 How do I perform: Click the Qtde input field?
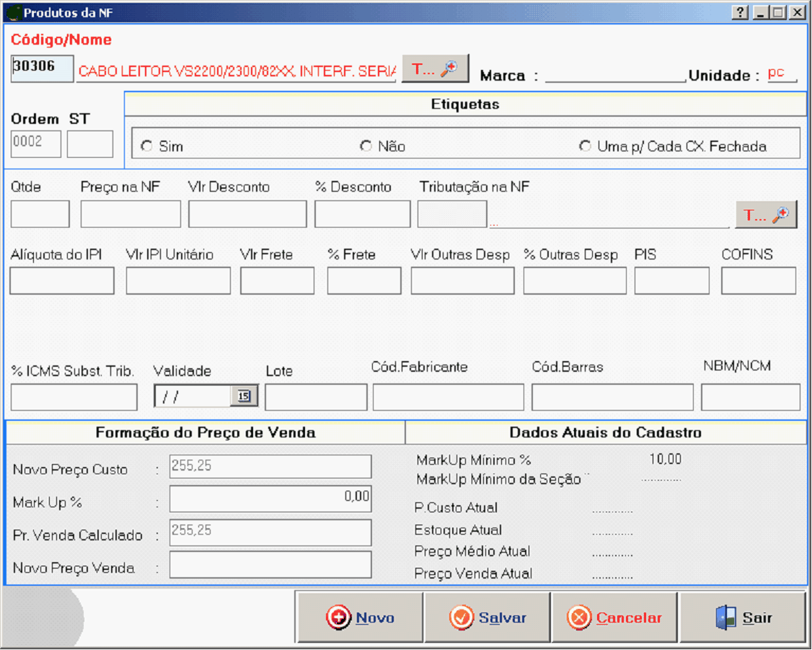tap(40, 214)
